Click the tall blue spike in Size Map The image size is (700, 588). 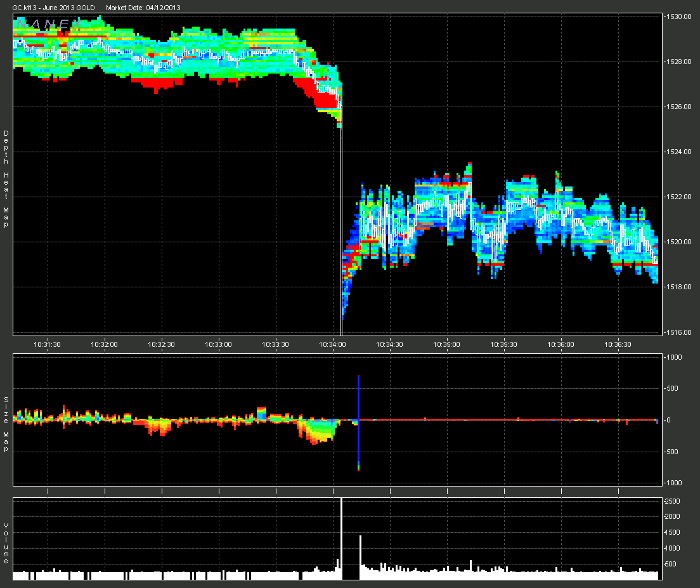[x=358, y=423]
